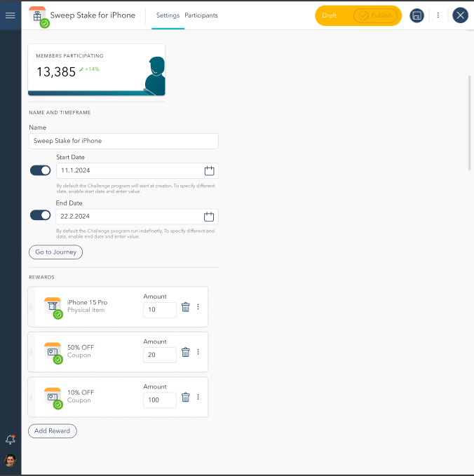Click the 50% OFF reward name
The height and width of the screenshot is (476, 474).
(81, 347)
